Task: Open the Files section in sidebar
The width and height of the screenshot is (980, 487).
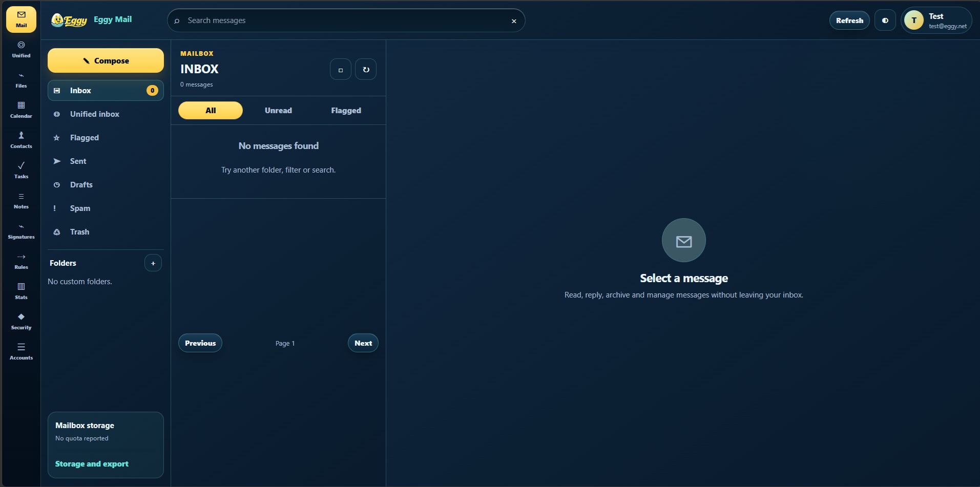Action: 21,80
